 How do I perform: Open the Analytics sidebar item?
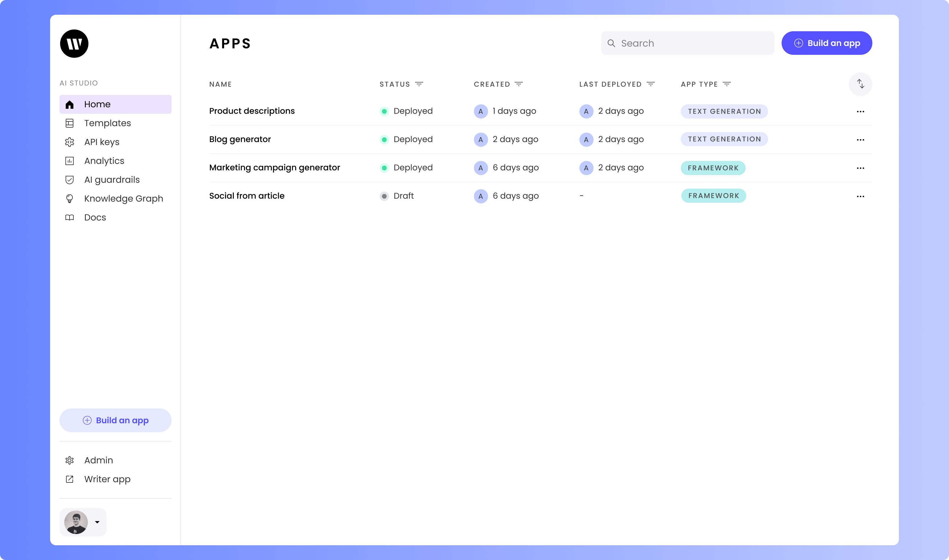pos(104,161)
